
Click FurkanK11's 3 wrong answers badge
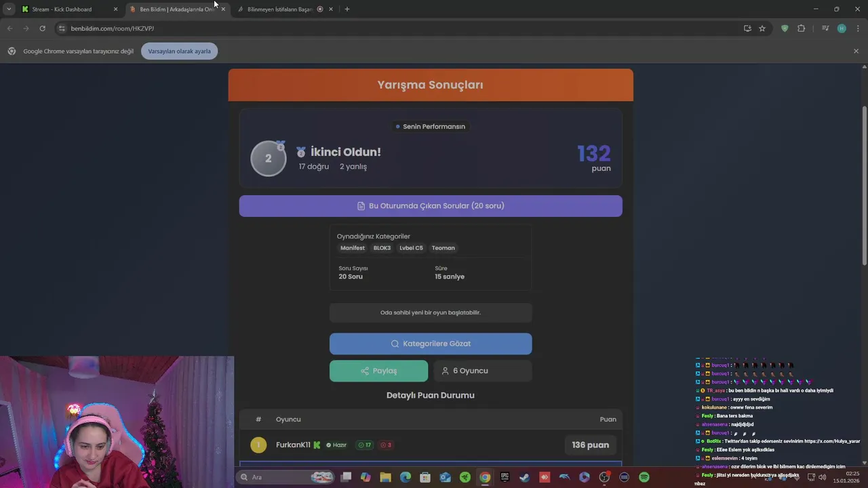[x=386, y=445]
